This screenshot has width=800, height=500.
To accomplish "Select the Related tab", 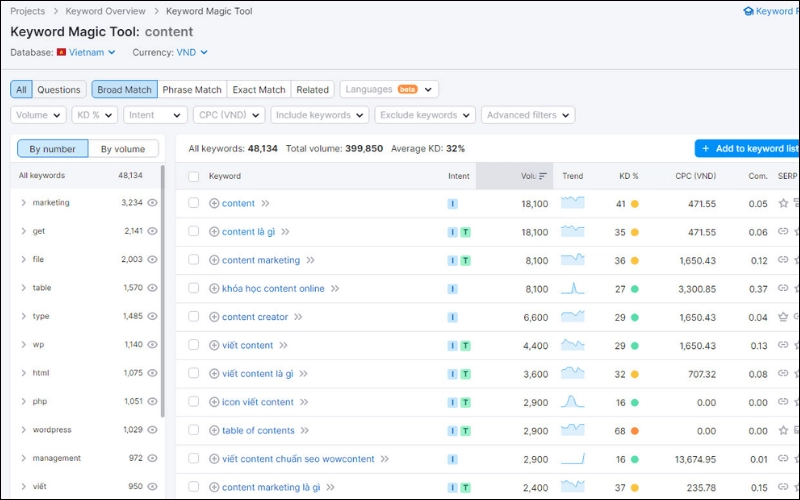I will tap(312, 89).
